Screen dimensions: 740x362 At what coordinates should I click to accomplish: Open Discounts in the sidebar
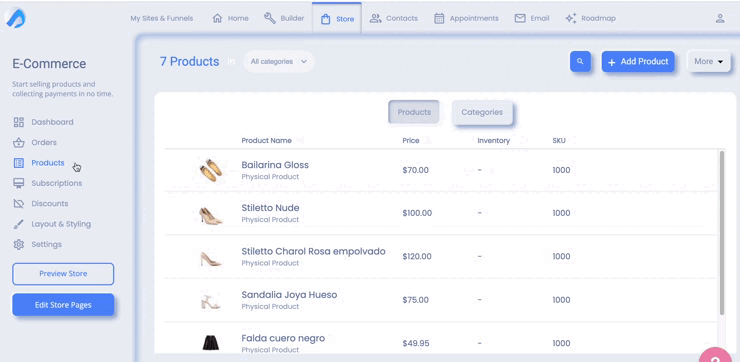(50, 203)
